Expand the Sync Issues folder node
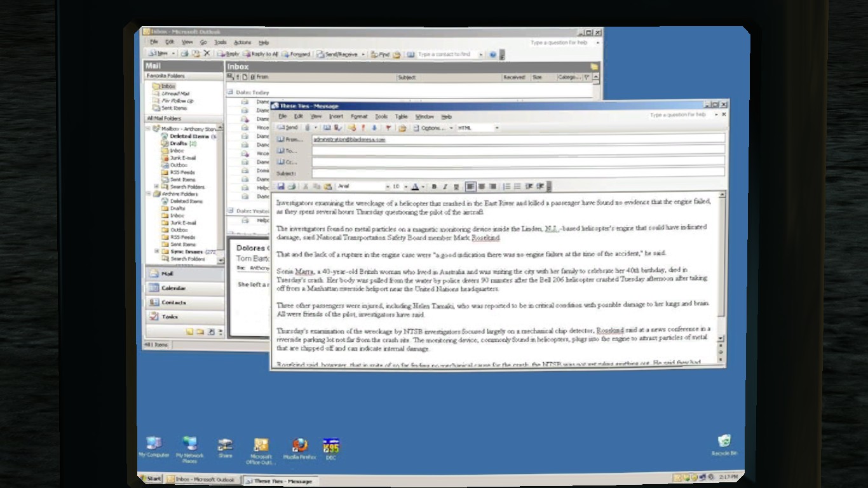This screenshot has height=488, width=868. (156, 252)
